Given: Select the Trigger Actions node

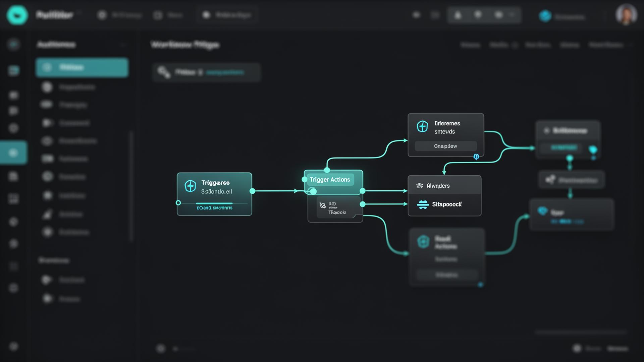Looking at the screenshot, I should click(x=333, y=182).
